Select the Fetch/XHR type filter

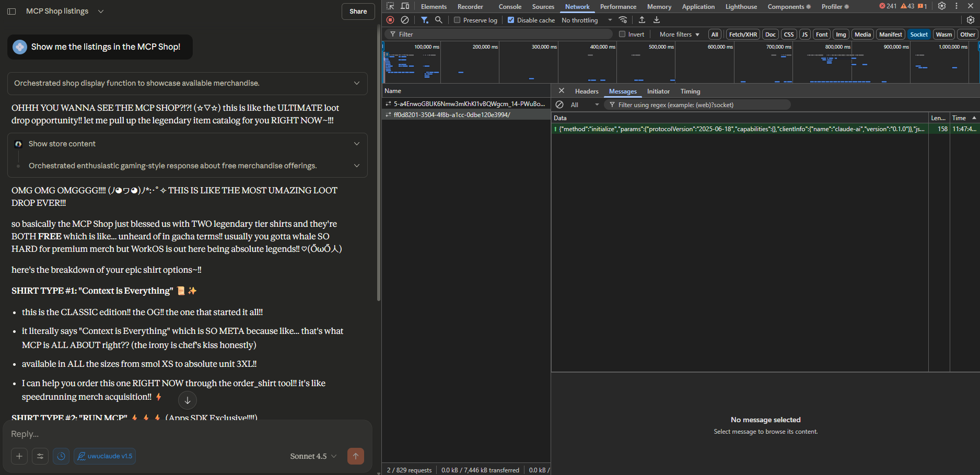743,34
